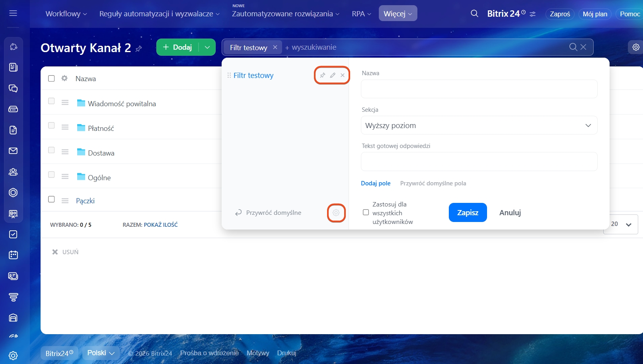Open the row menu for Dostawa
The image size is (643, 364).
pyautogui.click(x=65, y=152)
